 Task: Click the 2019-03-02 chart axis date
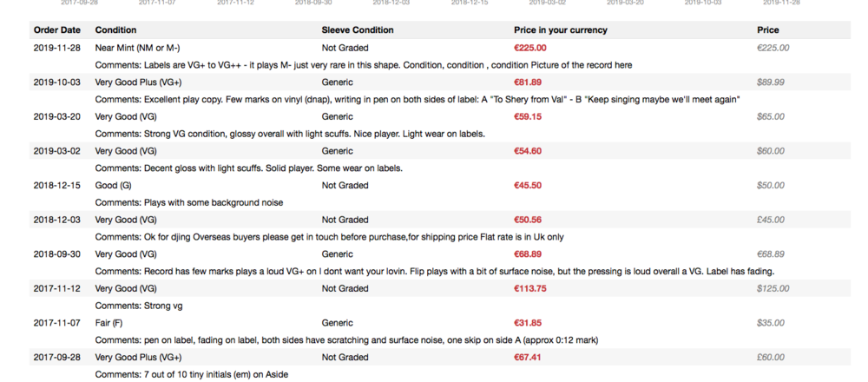click(548, 3)
